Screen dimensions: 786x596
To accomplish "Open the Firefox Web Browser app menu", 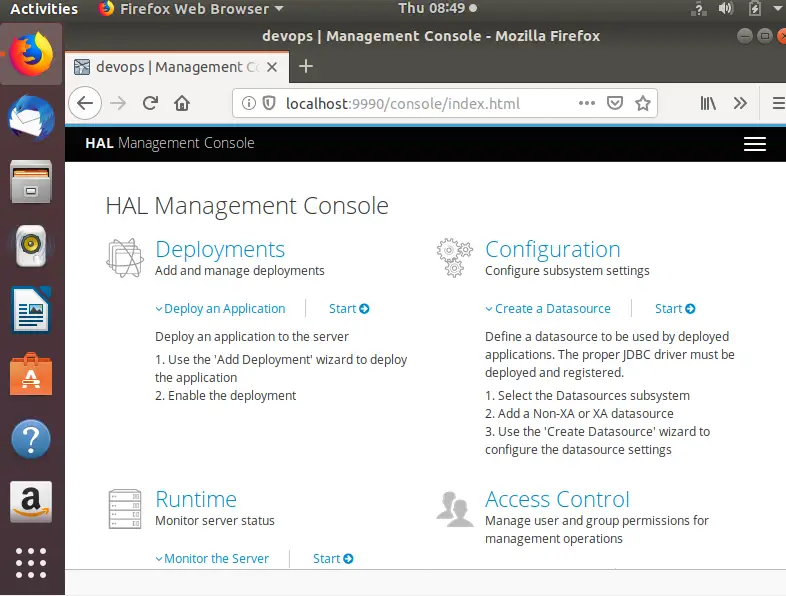I will 191,9.
